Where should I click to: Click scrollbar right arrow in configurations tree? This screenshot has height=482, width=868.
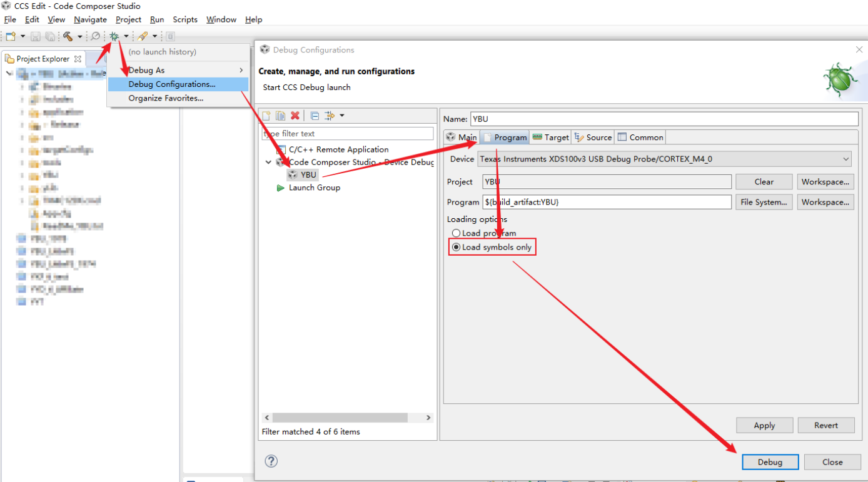(428, 417)
